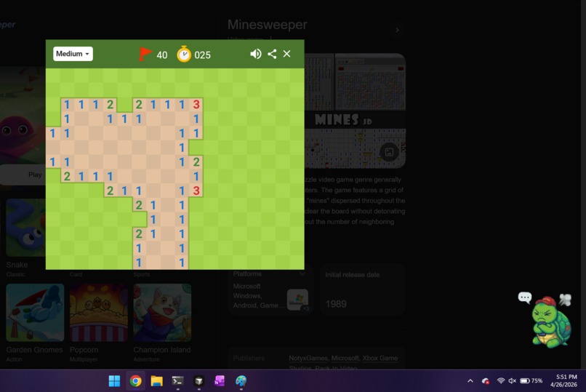This screenshot has width=586, height=392.
Task: Click the Windows logo platform thumbnail
Action: (x=298, y=300)
